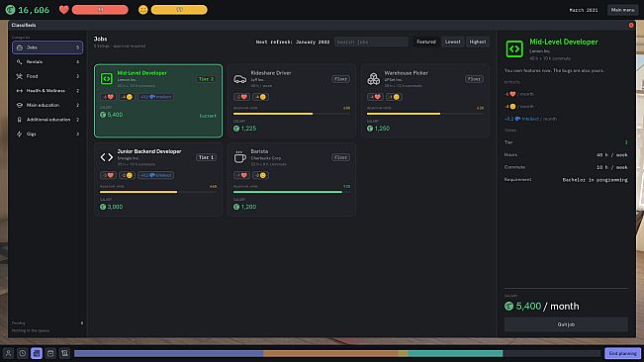Select the Jobs category in sidebar
Image resolution: width=644 pixels, height=362 pixels.
(x=47, y=47)
